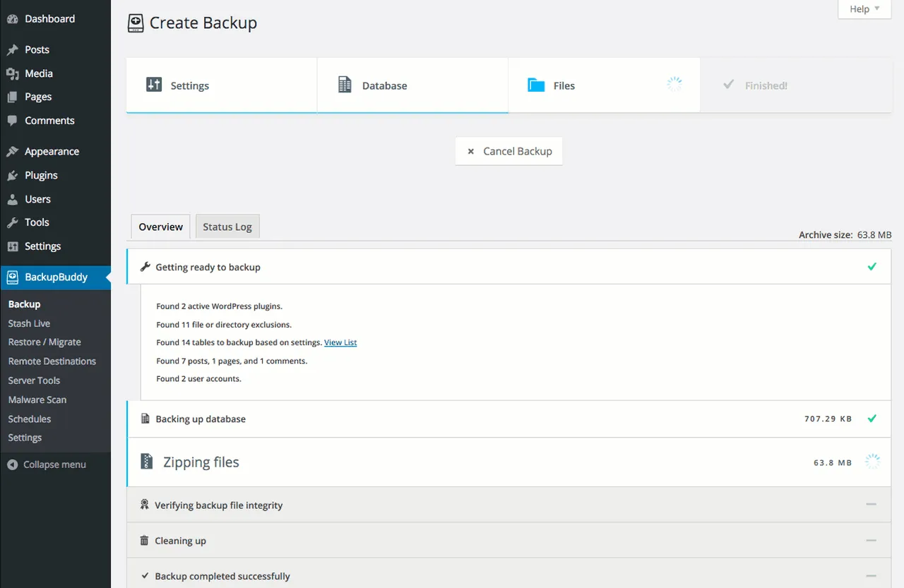
Task: Collapse the admin sidebar menu
Action: click(47, 464)
